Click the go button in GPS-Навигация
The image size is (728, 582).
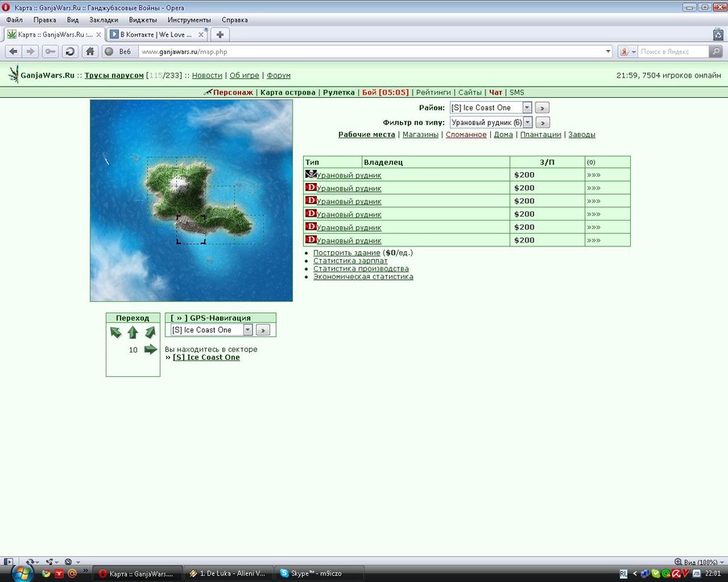[x=263, y=330]
